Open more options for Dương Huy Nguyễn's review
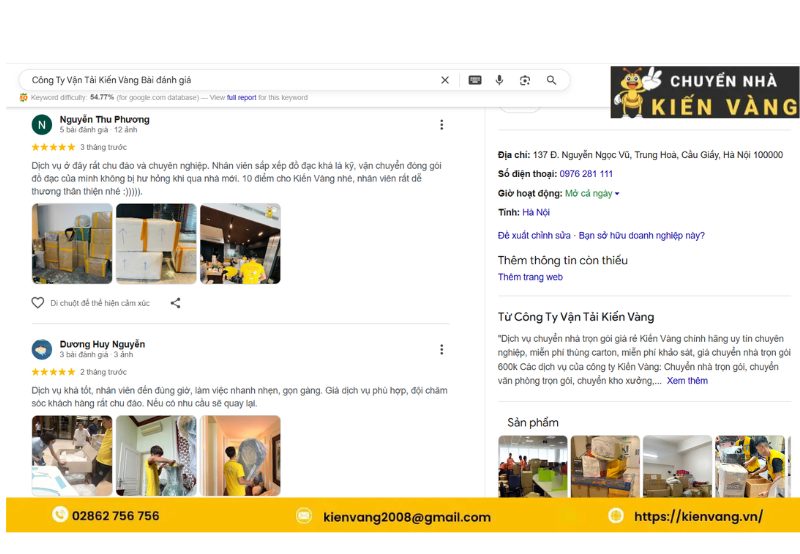The height and width of the screenshot is (554, 800). tap(442, 349)
